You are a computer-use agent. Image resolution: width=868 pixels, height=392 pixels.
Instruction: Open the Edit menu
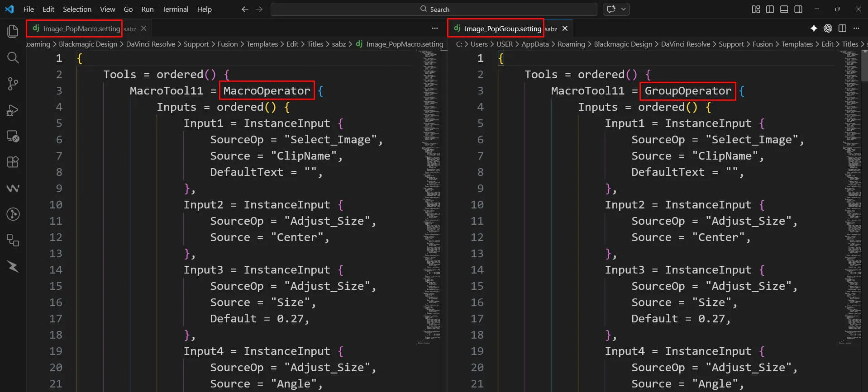(48, 9)
